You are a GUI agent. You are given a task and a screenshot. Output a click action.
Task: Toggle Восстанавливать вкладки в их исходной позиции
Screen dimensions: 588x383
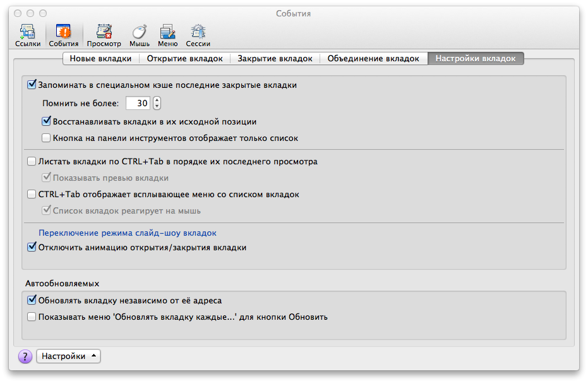(46, 121)
